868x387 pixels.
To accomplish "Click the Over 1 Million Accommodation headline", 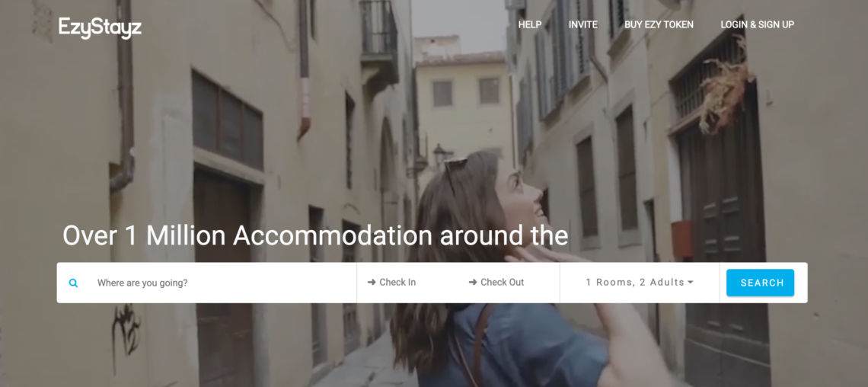I will pyautogui.click(x=315, y=235).
